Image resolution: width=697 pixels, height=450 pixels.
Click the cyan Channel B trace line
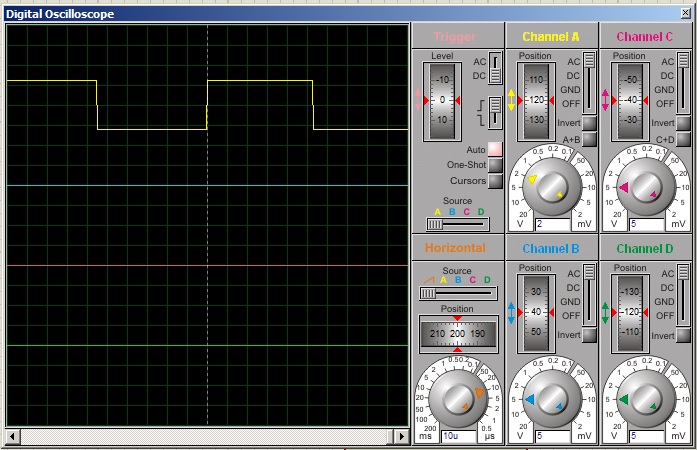pyautogui.click(x=207, y=185)
